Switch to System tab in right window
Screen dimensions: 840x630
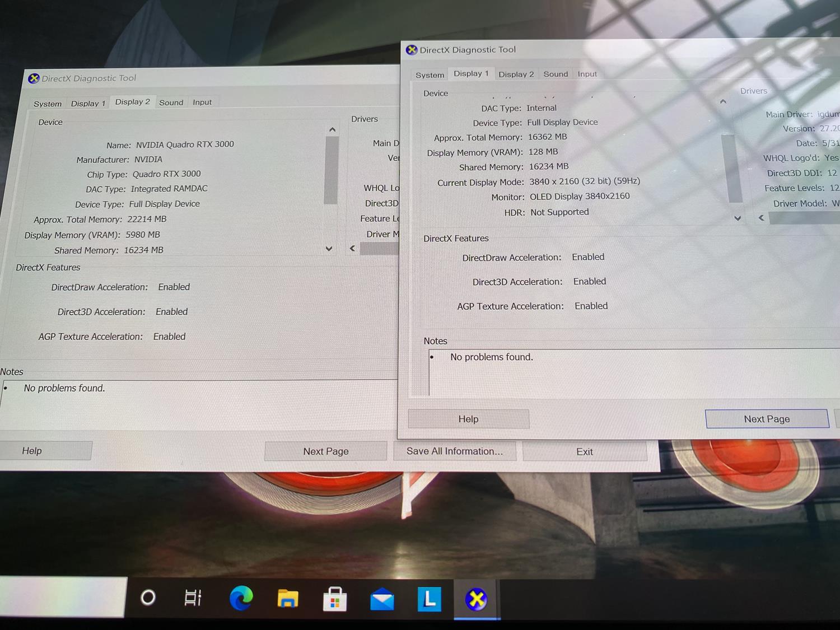coord(430,75)
